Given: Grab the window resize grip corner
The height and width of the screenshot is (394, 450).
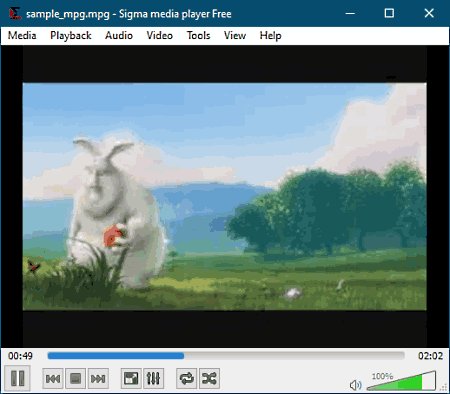Looking at the screenshot, I should click(444, 388).
